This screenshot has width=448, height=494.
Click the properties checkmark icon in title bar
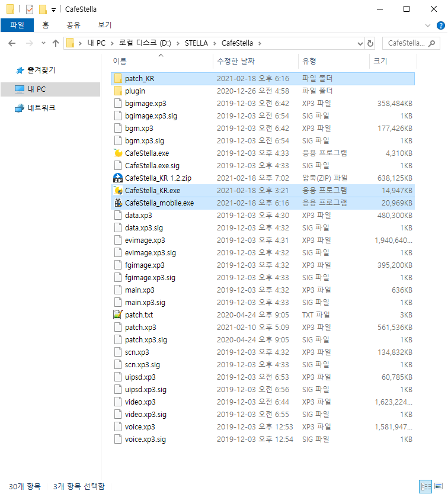pyautogui.click(x=30, y=9)
